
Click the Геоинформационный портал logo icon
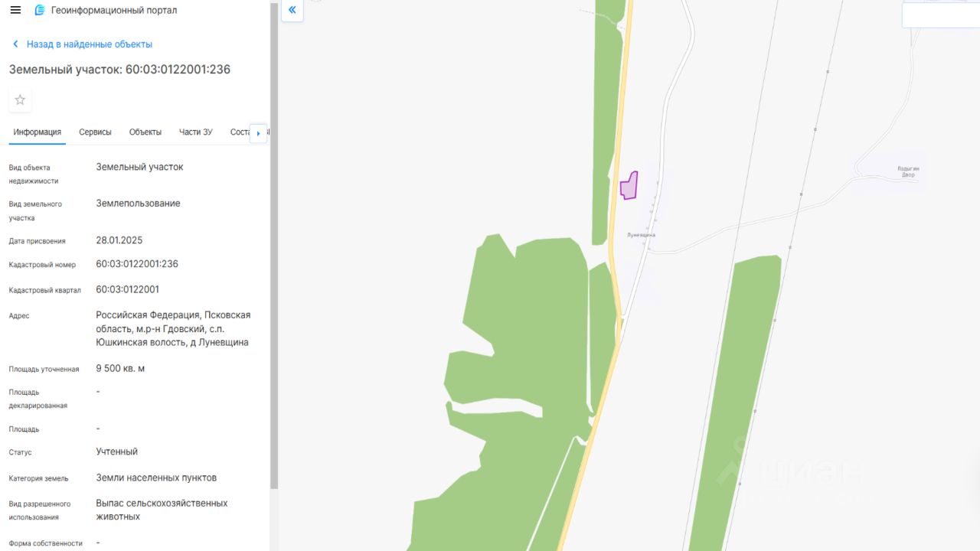point(40,10)
